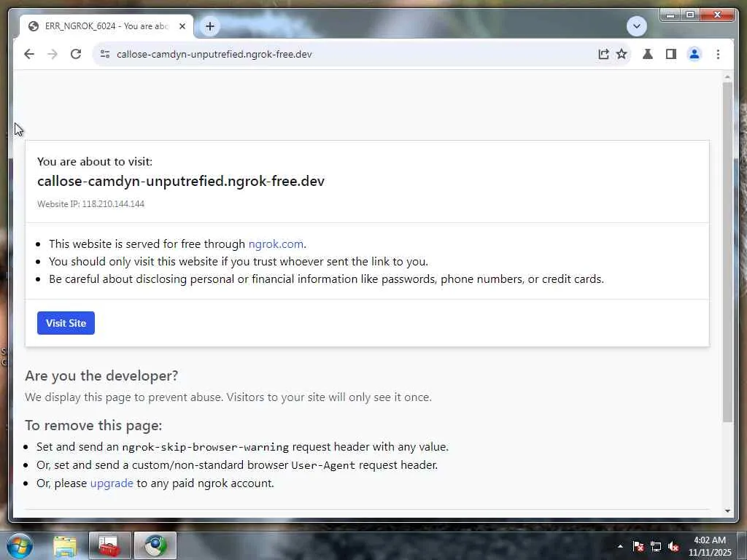Go back with the browser back arrow
The height and width of the screenshot is (560, 747).
coord(29,54)
